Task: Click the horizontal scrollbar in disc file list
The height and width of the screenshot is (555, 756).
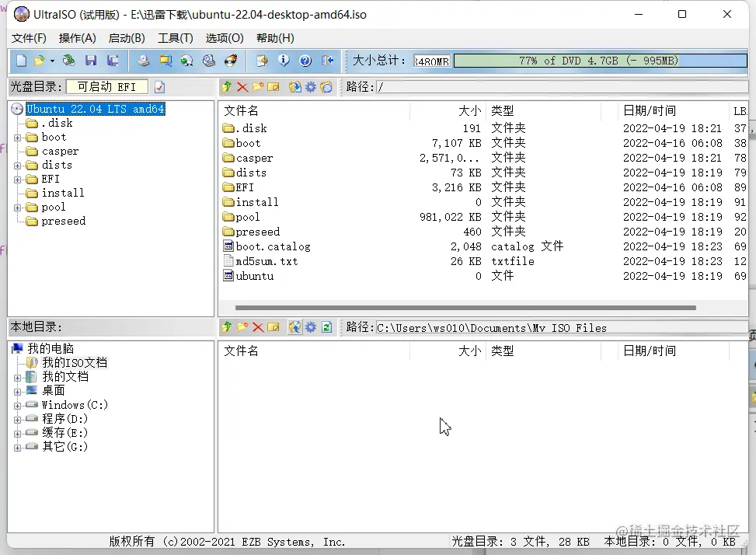Action: click(x=465, y=308)
